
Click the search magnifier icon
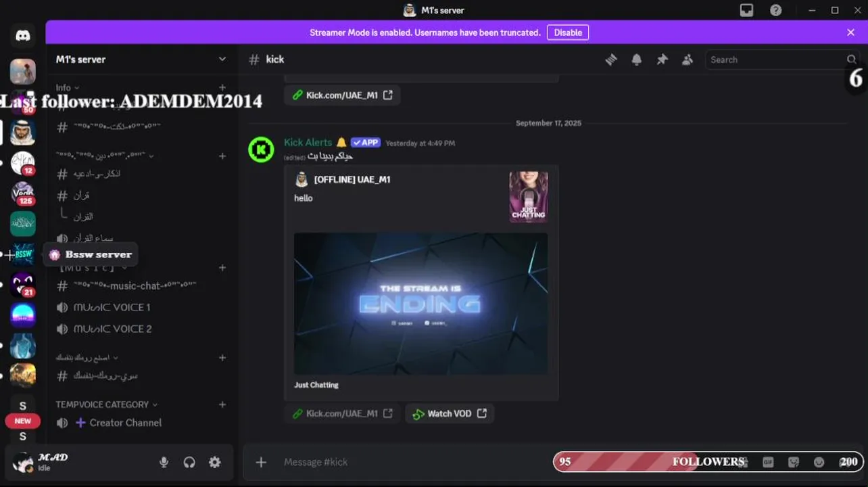coord(852,60)
